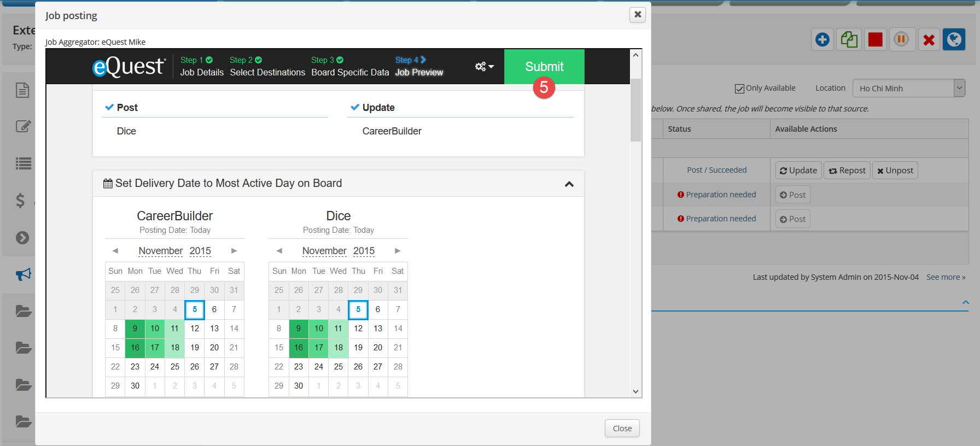Viewport: 980px width, 446px height.
Task: Select November month on CareerBuilder calendar
Action: (161, 251)
